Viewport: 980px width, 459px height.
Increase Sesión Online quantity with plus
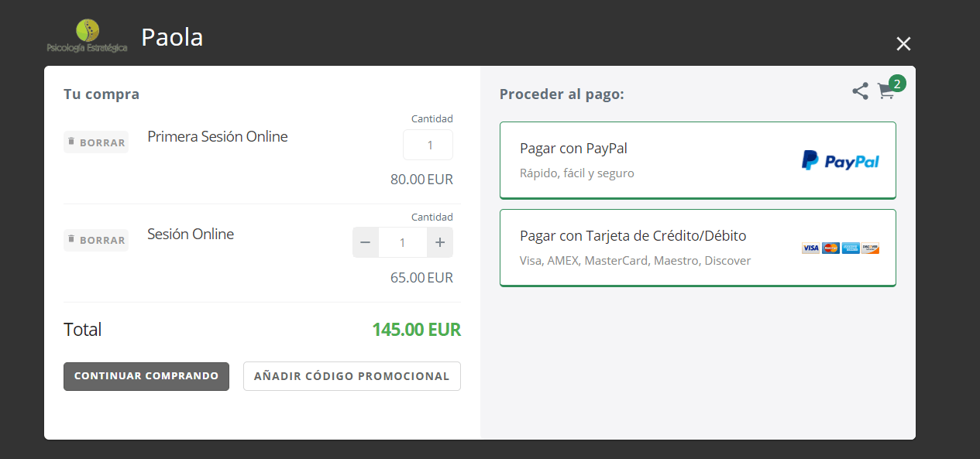[440, 242]
